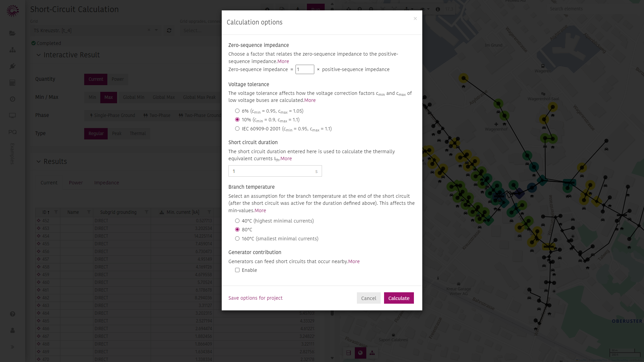Open the monitor icon in sidebar
The height and width of the screenshot is (362, 644).
tap(12, 115)
